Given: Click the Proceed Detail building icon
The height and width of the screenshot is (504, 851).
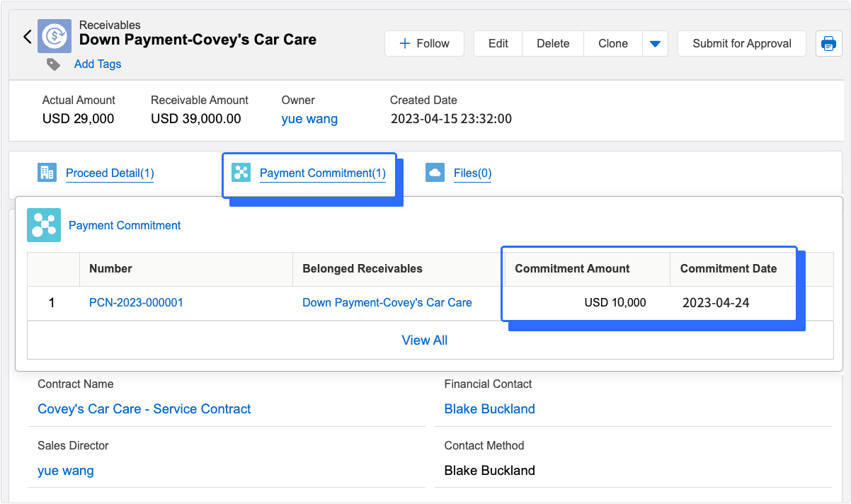Looking at the screenshot, I should 47,173.
